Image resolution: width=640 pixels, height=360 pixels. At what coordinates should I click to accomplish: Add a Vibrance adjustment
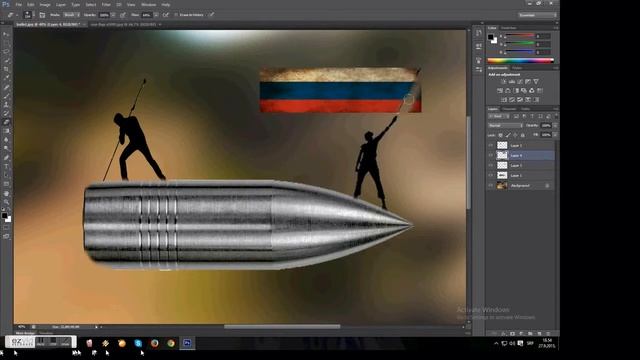tap(536, 82)
